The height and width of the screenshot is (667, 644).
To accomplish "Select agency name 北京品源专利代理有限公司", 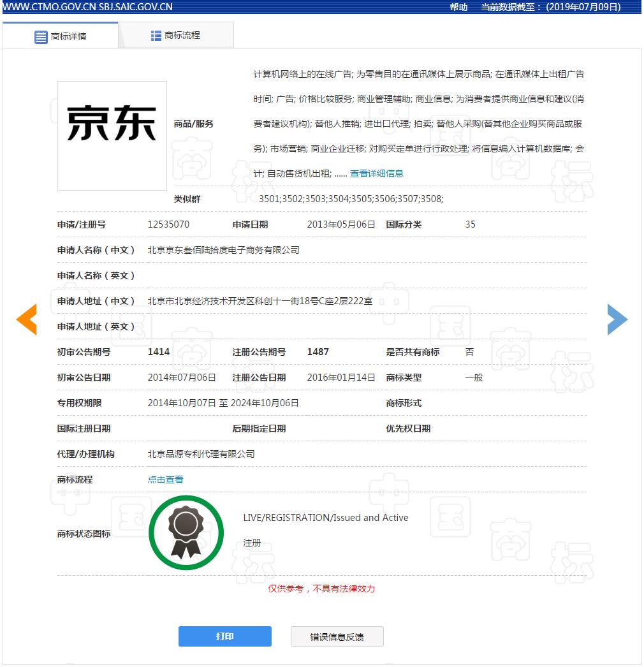I will pos(201,454).
